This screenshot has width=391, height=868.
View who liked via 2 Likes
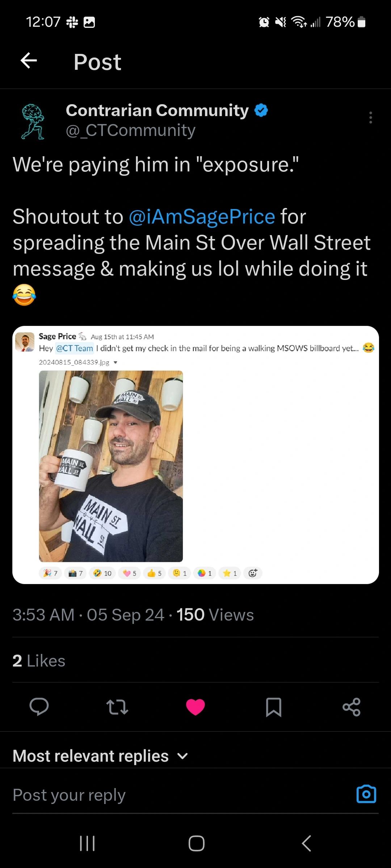click(x=39, y=661)
